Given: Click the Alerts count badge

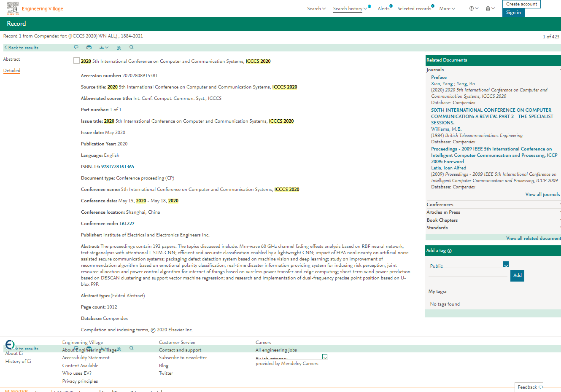Looking at the screenshot, I should point(391,6).
